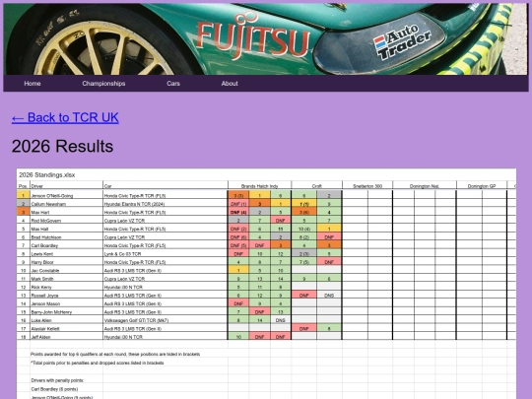Click the note about top 6 qualifiers points
The image size is (532, 399).
pyautogui.click(x=115, y=355)
